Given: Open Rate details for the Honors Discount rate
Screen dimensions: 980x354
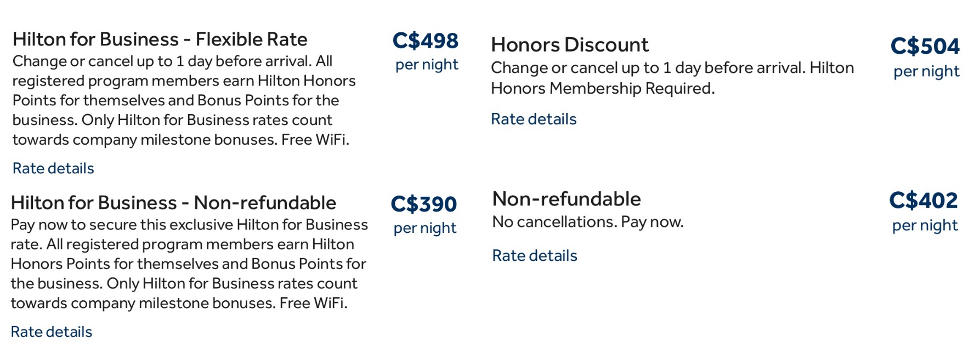Looking at the screenshot, I should point(534,119).
